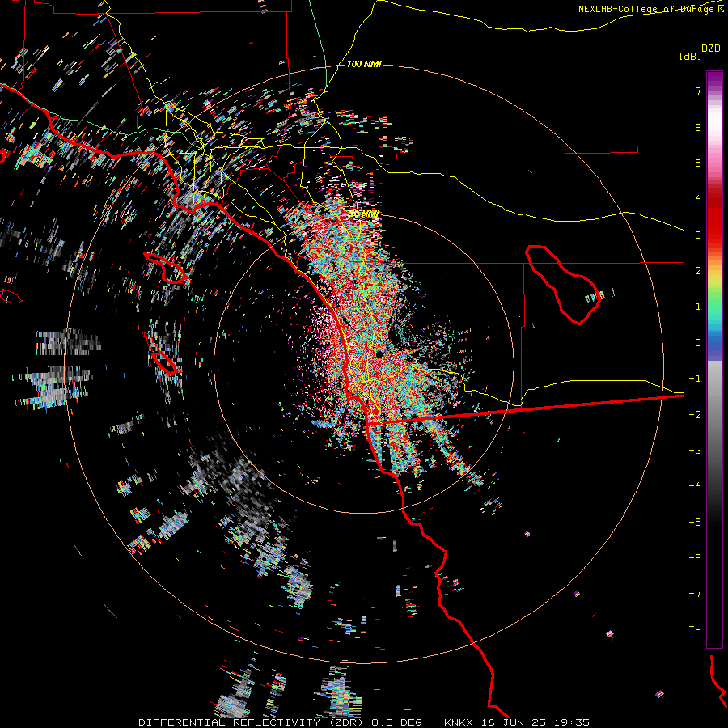
Task: Select the -3 value on the color scale
Action: coord(695,451)
